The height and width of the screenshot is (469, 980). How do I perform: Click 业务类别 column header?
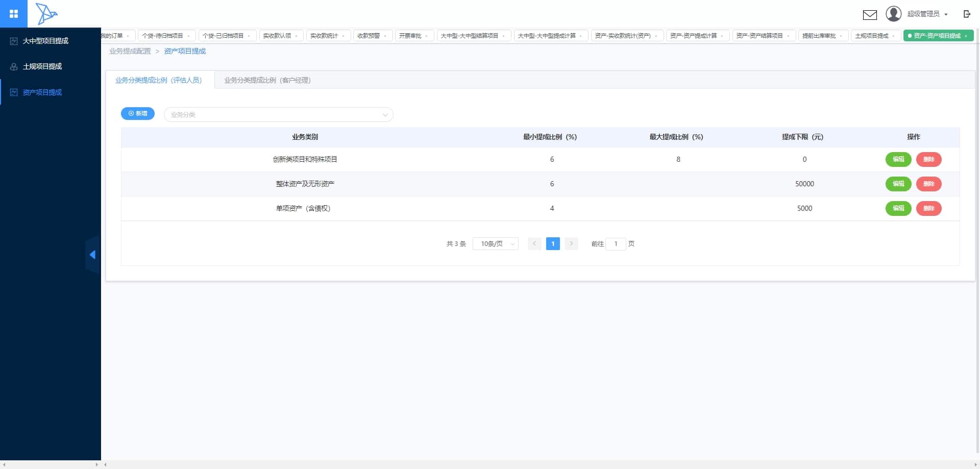[305, 137]
